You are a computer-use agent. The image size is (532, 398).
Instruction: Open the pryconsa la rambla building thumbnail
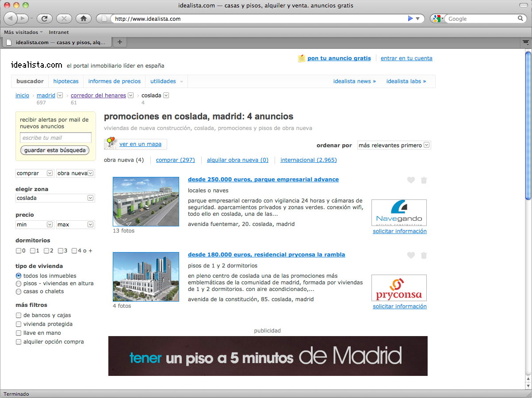[x=146, y=277]
